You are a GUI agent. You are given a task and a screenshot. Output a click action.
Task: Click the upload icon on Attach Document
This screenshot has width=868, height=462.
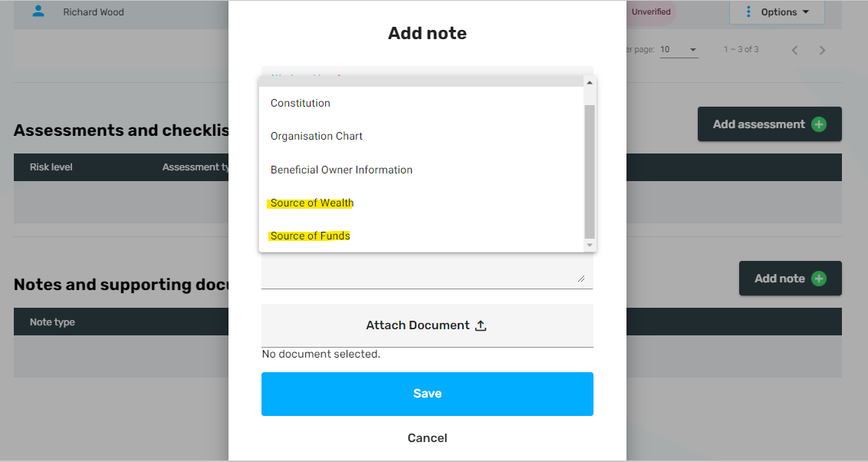pyautogui.click(x=481, y=325)
